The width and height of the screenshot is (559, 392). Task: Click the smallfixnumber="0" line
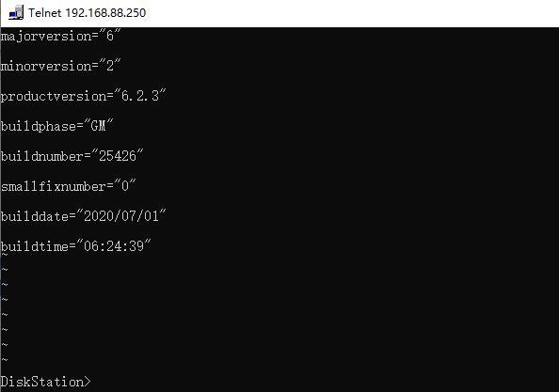pyautogui.click(x=68, y=186)
